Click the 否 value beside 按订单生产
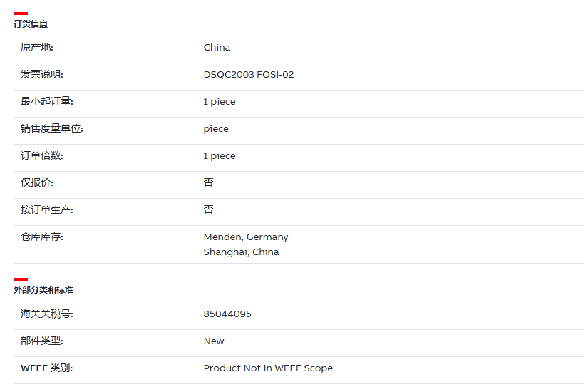Screen dimensions: 588x392 209,210
